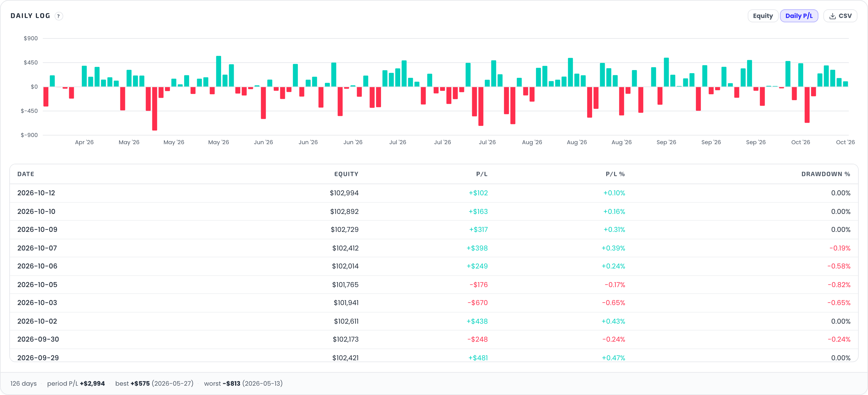
Task: Switch to the Equity chart view
Action: point(763,16)
